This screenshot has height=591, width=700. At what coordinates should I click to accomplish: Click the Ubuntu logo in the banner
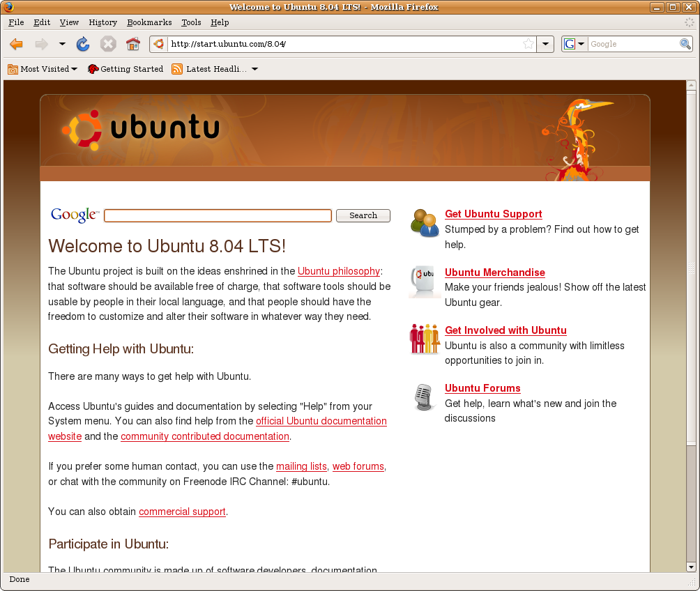(x=141, y=130)
